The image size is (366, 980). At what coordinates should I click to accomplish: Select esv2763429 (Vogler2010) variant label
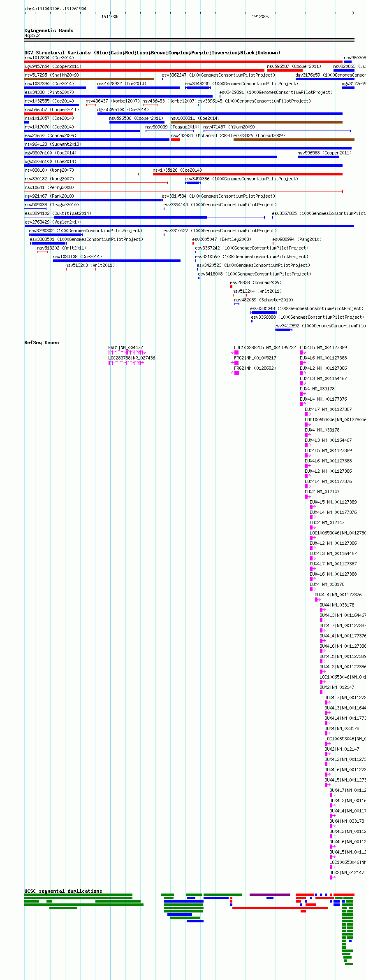click(x=53, y=222)
